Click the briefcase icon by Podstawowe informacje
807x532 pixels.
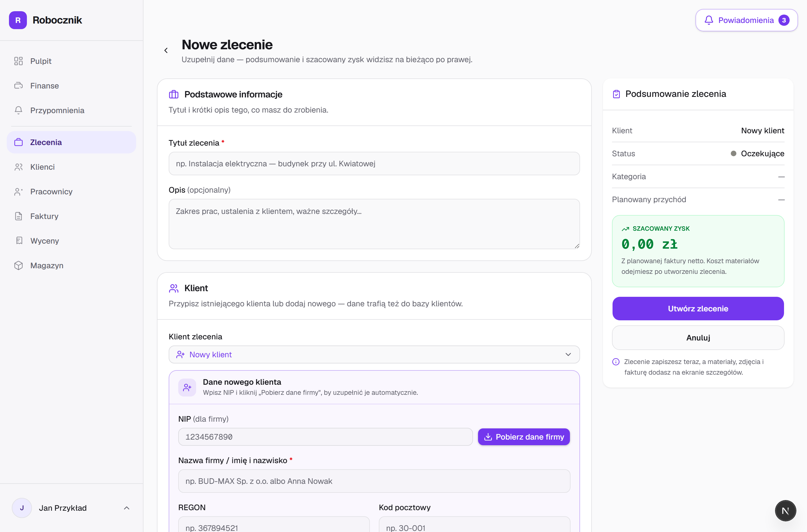(173, 94)
